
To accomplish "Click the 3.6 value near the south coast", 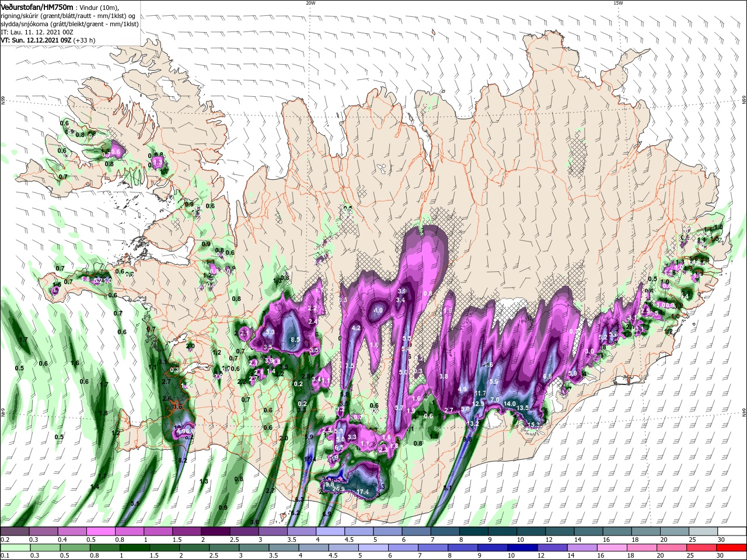I will (254, 521).
